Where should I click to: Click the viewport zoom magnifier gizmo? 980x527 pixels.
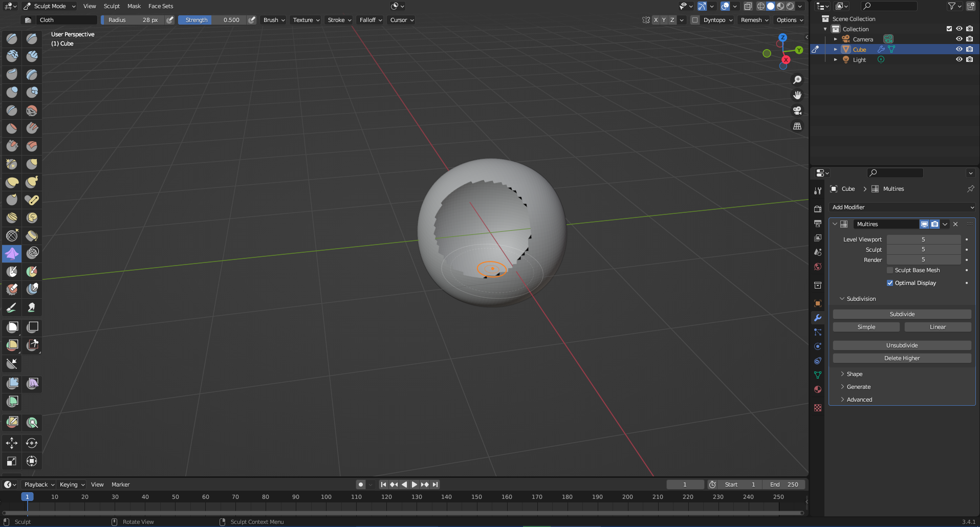[797, 80]
